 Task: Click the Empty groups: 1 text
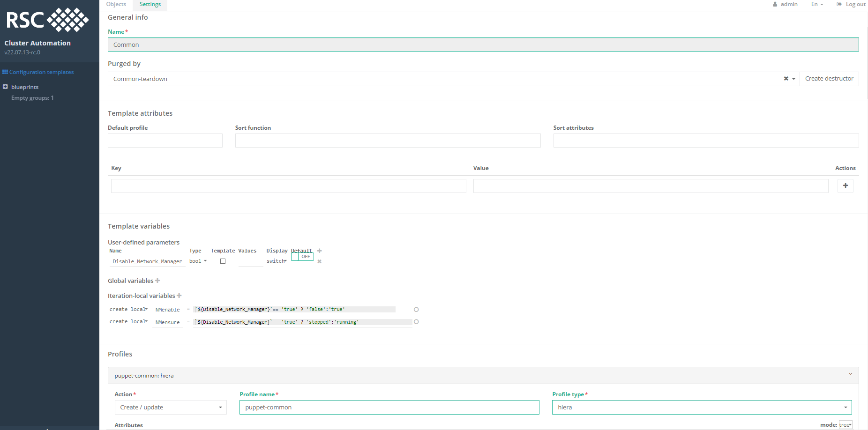click(32, 98)
